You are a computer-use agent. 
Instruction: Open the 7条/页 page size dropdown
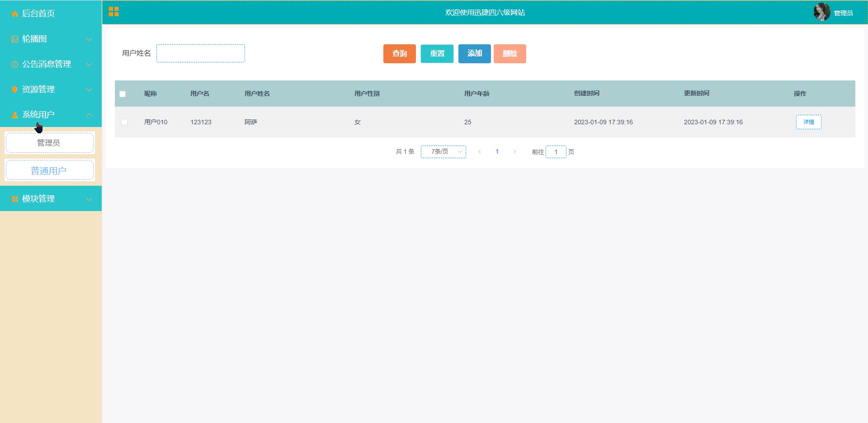click(x=443, y=152)
